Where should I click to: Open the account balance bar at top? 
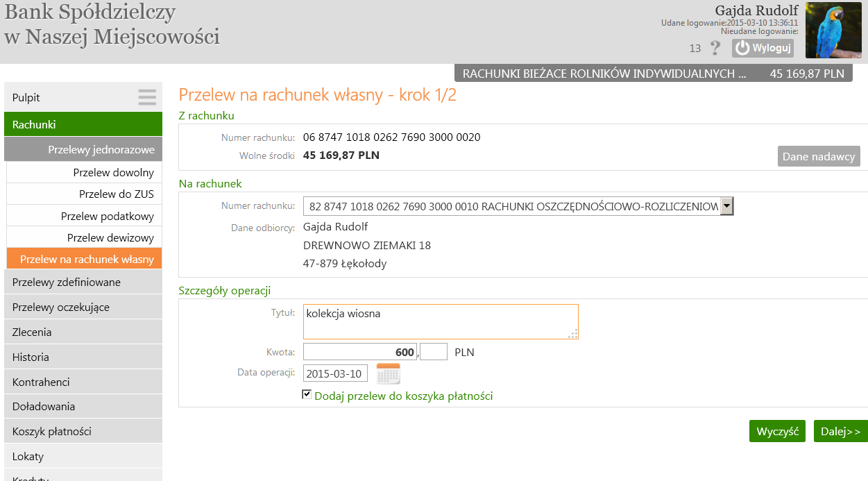(654, 73)
